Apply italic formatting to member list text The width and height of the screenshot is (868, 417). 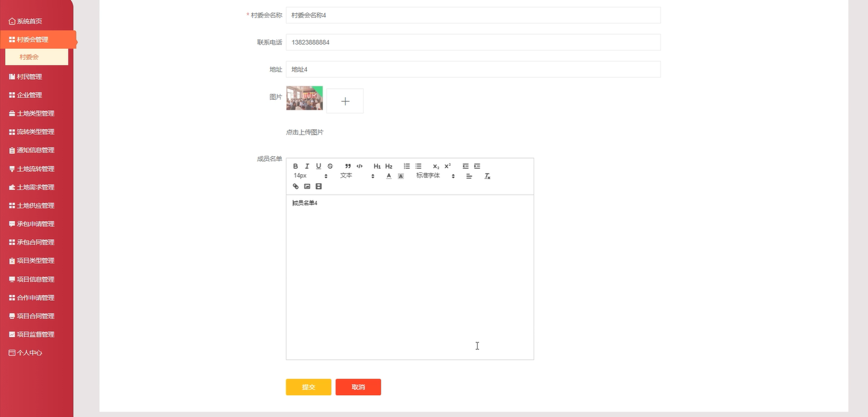click(x=307, y=166)
